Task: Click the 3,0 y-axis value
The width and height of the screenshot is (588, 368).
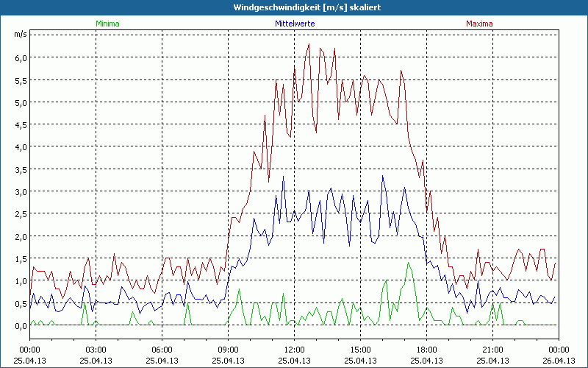Action: click(21, 192)
